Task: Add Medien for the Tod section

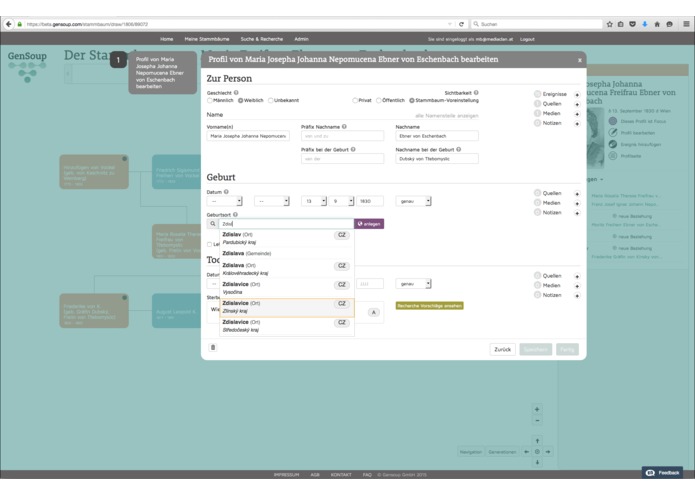Action: tap(577, 286)
